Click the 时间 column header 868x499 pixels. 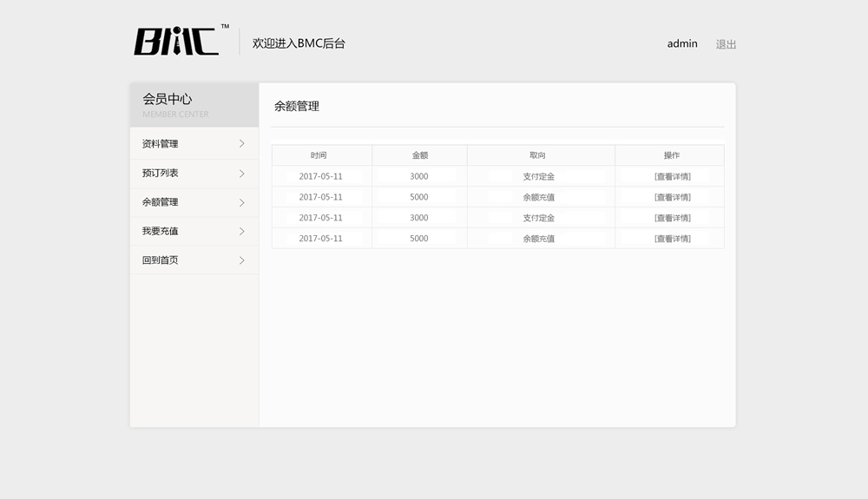(x=319, y=155)
